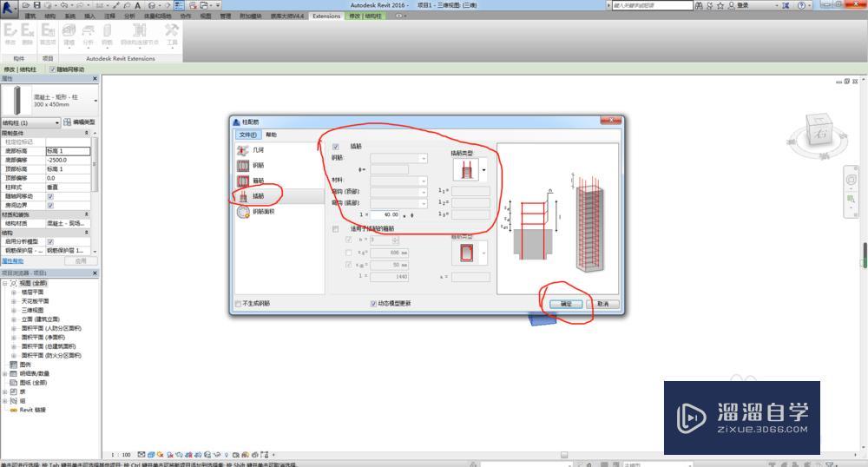Toggle 随轴网移动 checkbox in properties panel

pyautogui.click(x=50, y=196)
